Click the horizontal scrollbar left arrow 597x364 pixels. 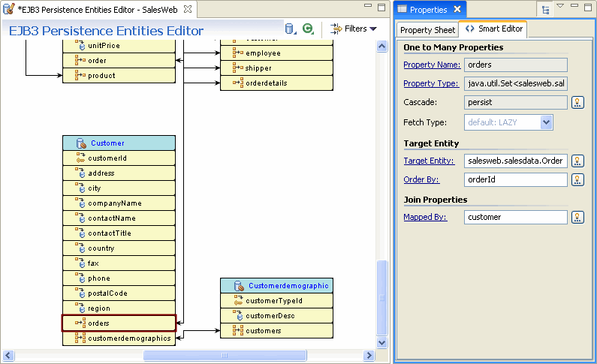[x=8, y=356]
